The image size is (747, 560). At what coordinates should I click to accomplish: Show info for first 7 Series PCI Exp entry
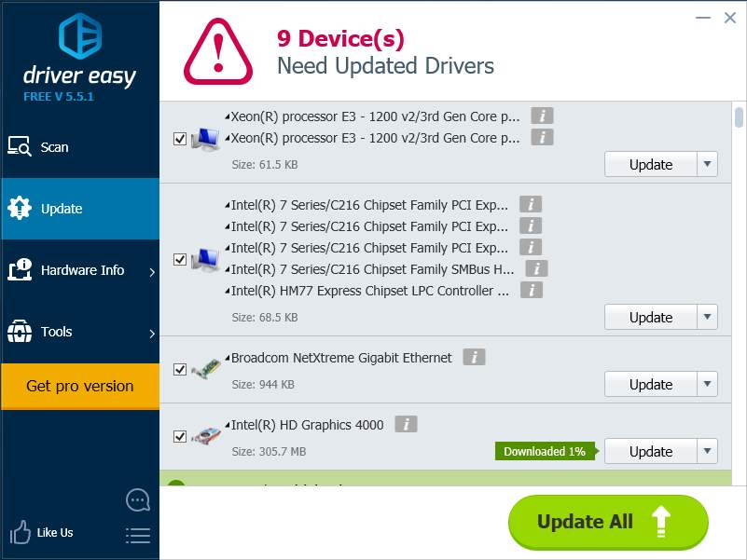(531, 204)
